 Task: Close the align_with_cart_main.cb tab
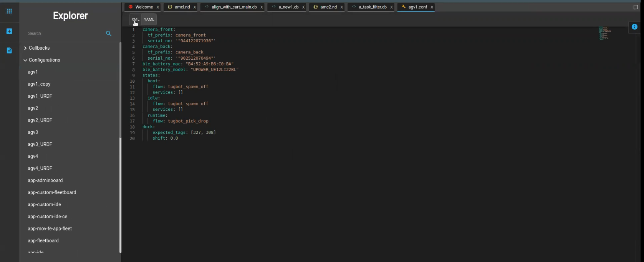262,7
